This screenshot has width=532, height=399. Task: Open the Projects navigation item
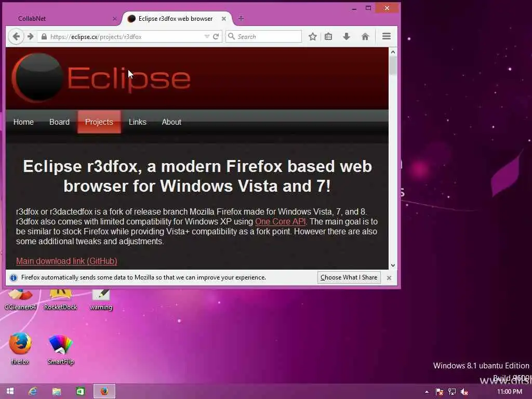pyautogui.click(x=99, y=122)
